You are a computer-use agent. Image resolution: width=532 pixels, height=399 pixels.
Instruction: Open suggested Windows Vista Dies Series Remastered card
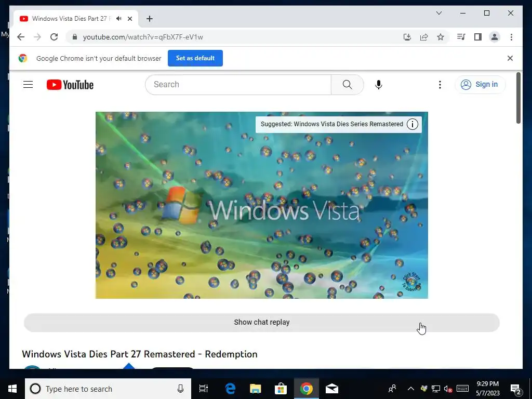[331, 124]
